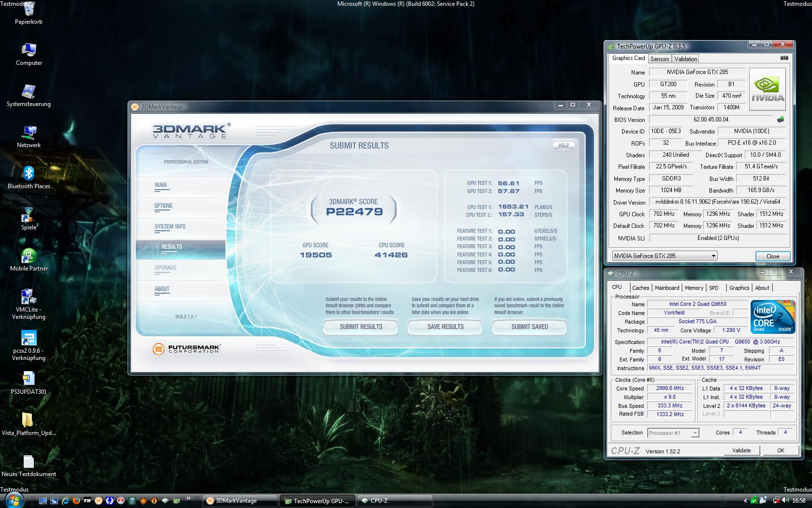Open the Processor #1 selection dropdown in CPU-Z
The width and height of the screenshot is (812, 508).
673,433
